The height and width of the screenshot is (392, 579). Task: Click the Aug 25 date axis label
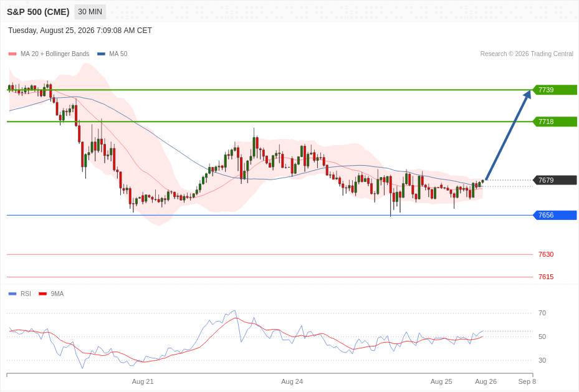point(441,381)
